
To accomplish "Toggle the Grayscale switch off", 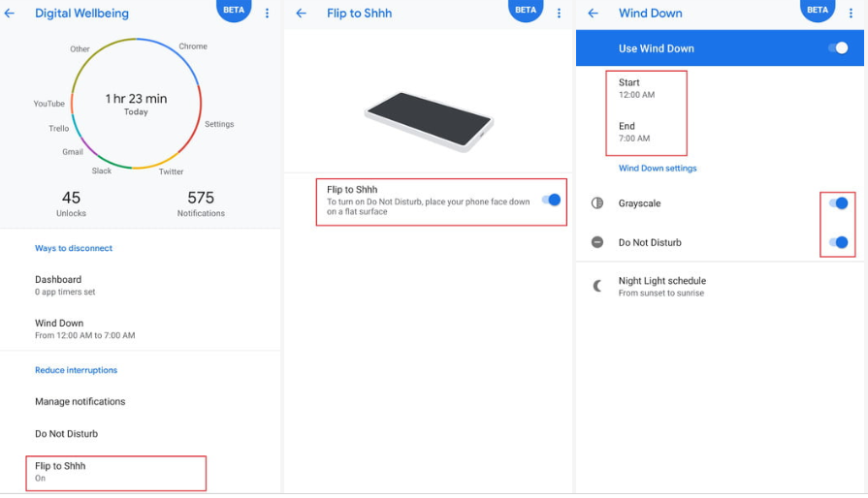I will pos(838,203).
